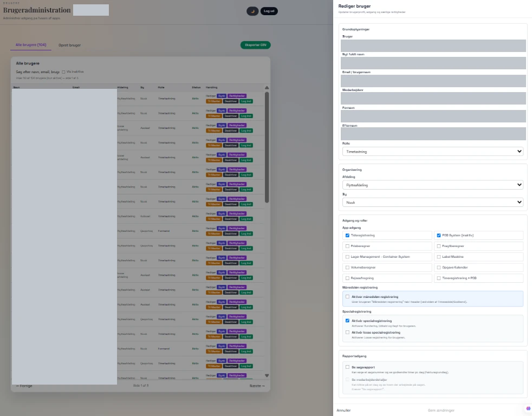Click the Afdeling column header in user table
The image size is (532, 416).
123,88
